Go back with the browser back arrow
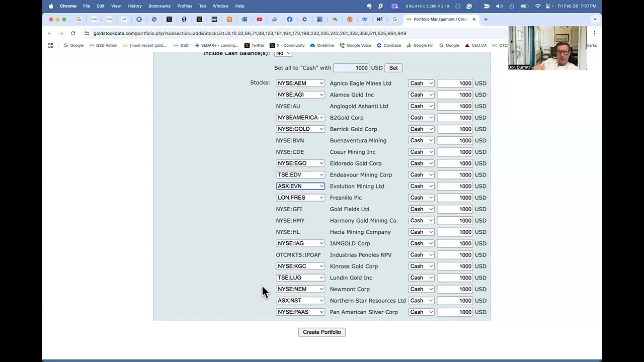The height and width of the screenshot is (362, 644). [x=49, y=33]
